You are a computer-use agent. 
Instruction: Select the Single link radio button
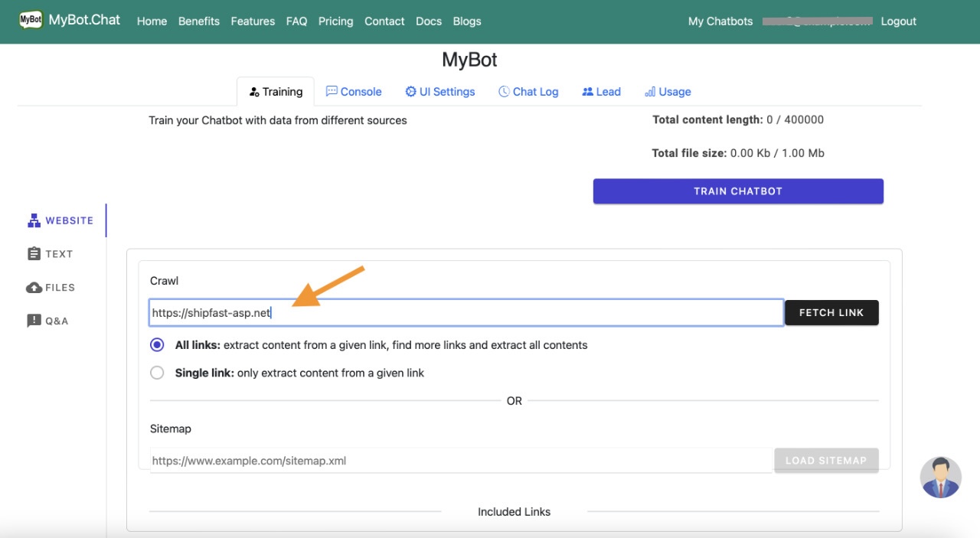click(x=157, y=373)
